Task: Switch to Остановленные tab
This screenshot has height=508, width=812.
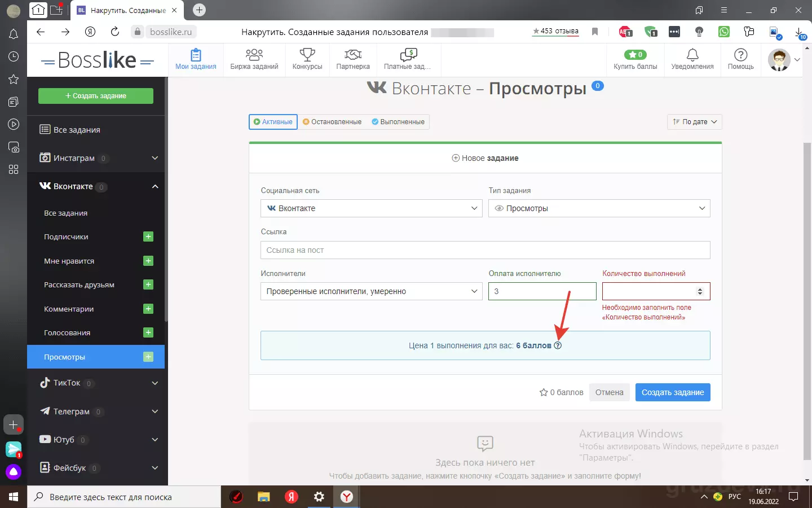Action: [332, 122]
